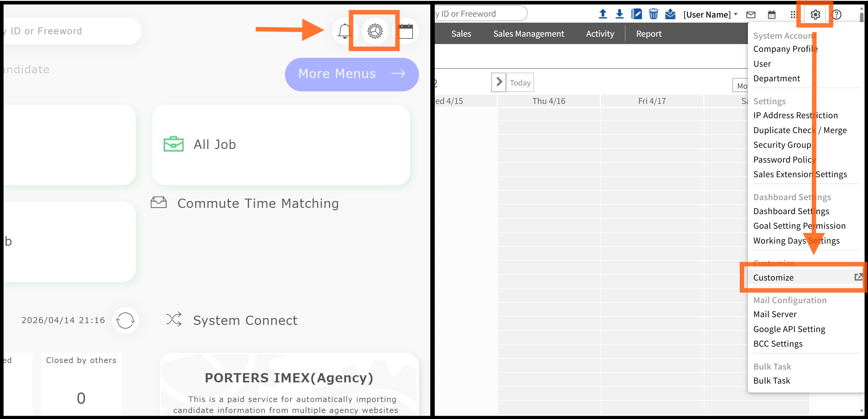Viewport: 868px width, 419px height.
Task: Open the calendar icon in top toolbar
Action: pyautogui.click(x=772, y=15)
